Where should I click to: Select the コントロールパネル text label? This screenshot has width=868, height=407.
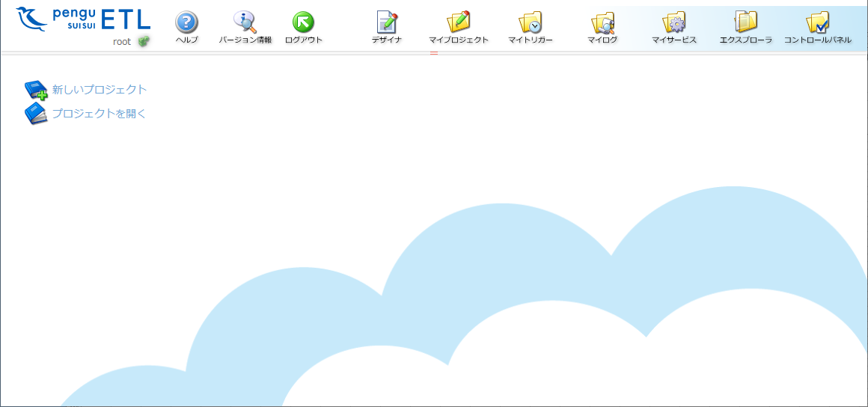click(x=817, y=40)
